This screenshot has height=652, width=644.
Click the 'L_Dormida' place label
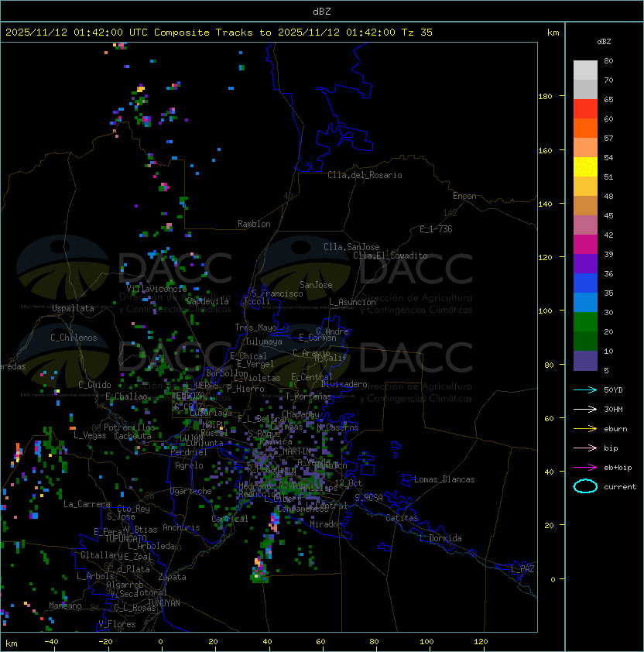coord(440,538)
